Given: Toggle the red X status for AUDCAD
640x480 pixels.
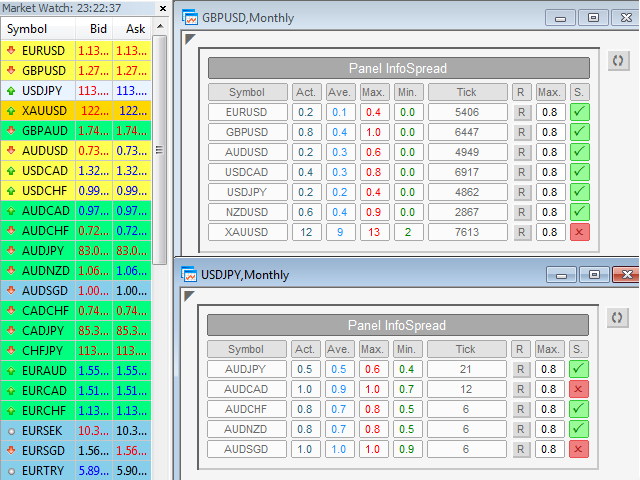Looking at the screenshot, I should [x=579, y=389].
